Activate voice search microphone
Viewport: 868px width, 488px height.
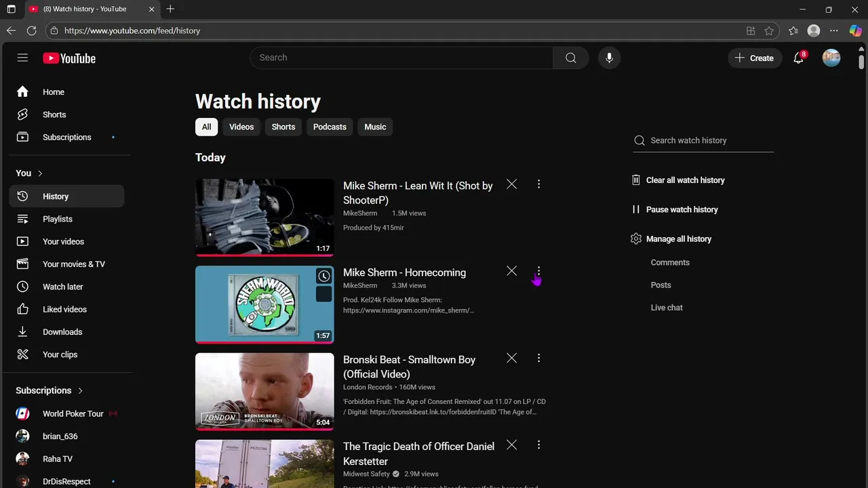pyautogui.click(x=609, y=58)
